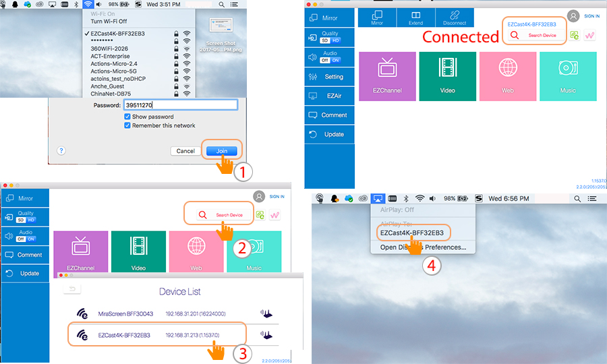
Task: Set Quality to HD in the Connected window
Action: tap(335, 40)
